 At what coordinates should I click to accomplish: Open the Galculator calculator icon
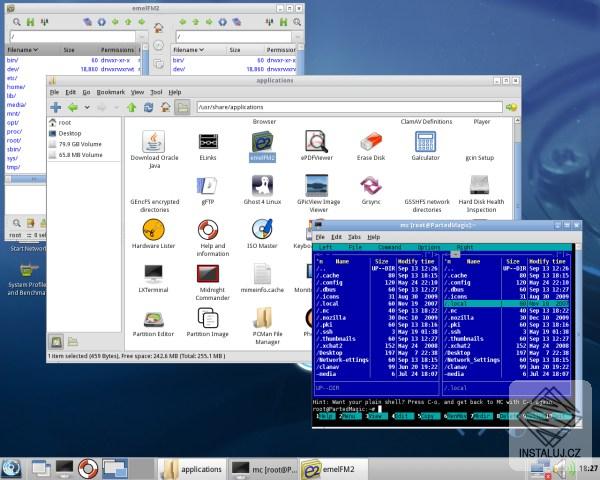click(x=425, y=143)
